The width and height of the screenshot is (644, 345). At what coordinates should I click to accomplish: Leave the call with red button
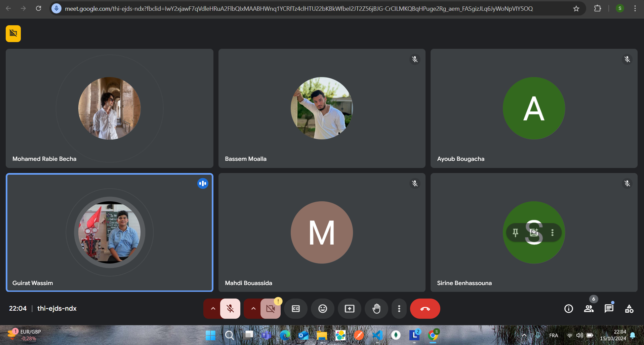pos(425,309)
